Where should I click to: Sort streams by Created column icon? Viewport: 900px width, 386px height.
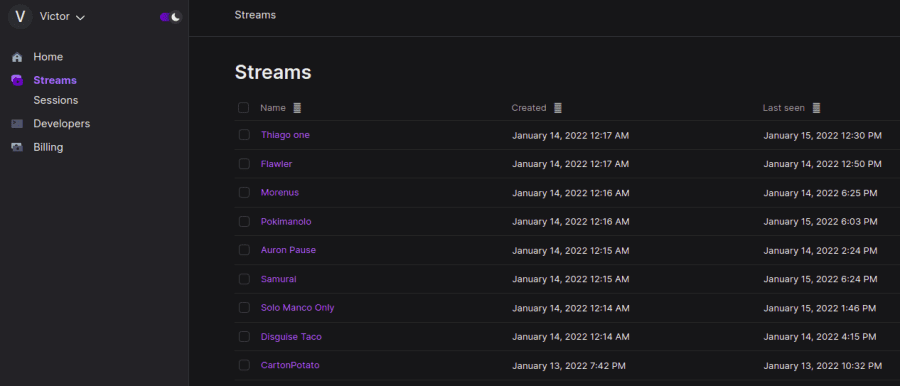point(558,108)
